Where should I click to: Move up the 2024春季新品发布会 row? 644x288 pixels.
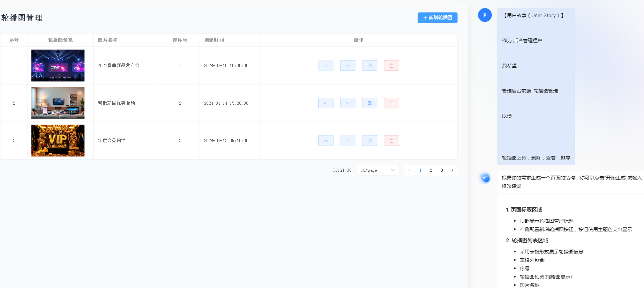pyautogui.click(x=325, y=66)
